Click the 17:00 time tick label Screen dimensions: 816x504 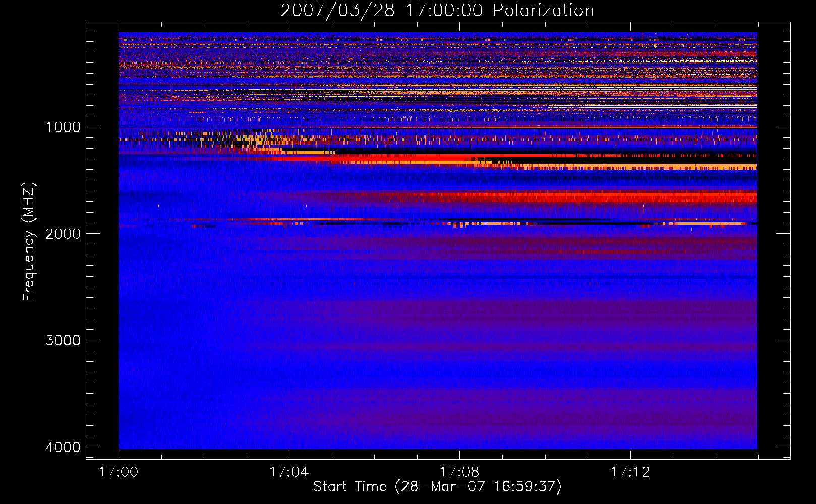(x=119, y=472)
